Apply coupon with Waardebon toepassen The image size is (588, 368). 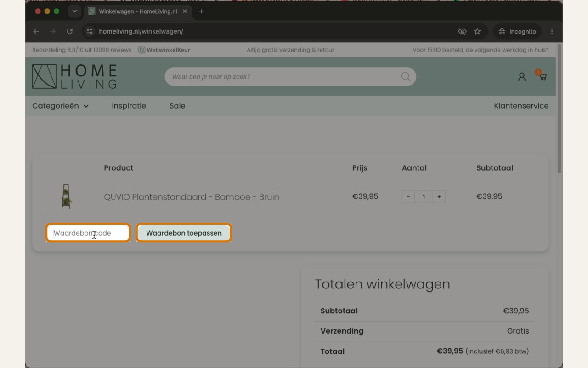pyautogui.click(x=184, y=233)
